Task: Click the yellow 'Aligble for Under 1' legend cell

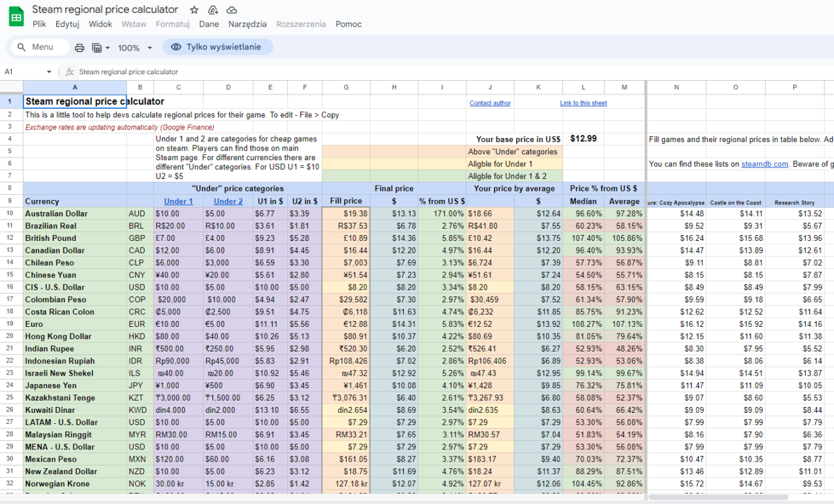Action: (x=514, y=164)
